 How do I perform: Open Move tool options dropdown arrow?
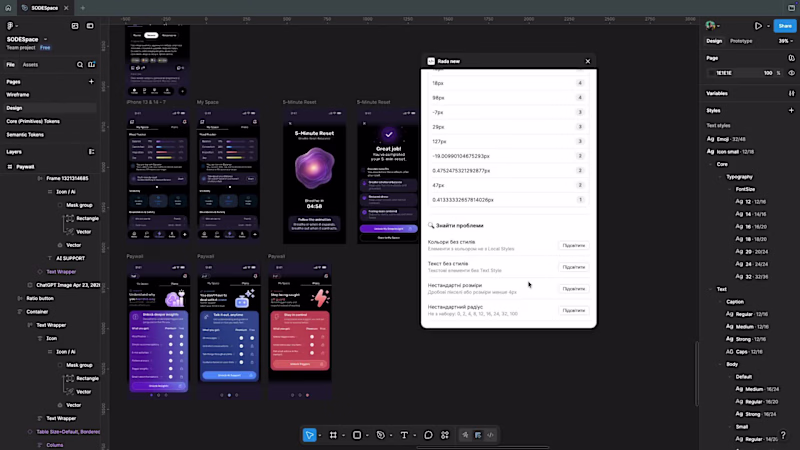(x=320, y=436)
